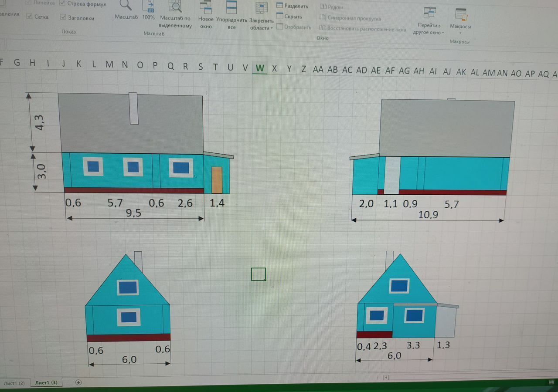Click the '1,4' dimension label
558x392 pixels.
217,203
